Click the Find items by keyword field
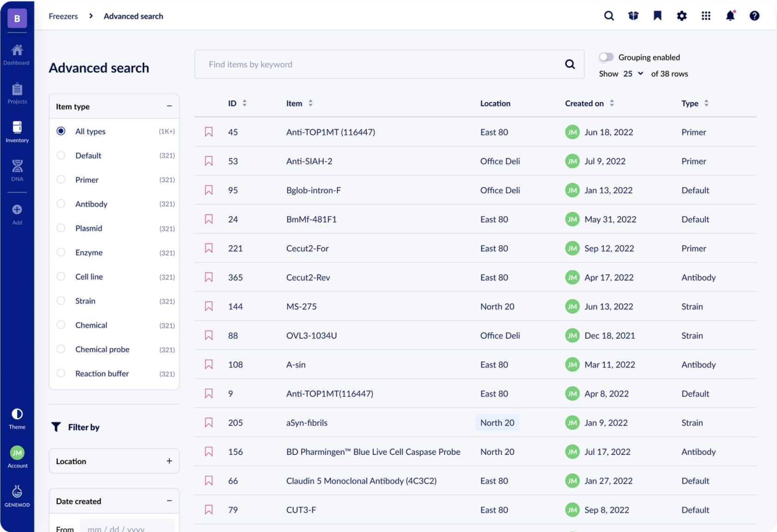Image resolution: width=777 pixels, height=532 pixels. click(379, 64)
